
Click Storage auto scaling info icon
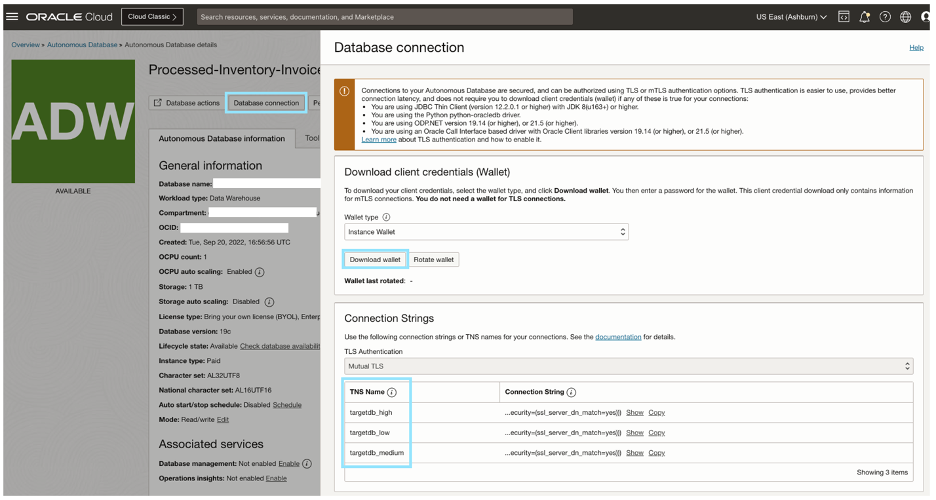pos(269,302)
